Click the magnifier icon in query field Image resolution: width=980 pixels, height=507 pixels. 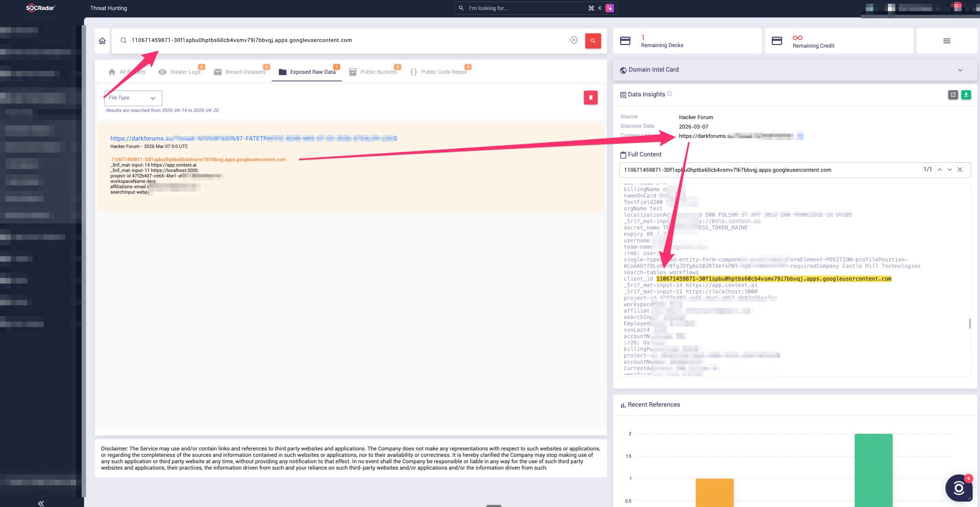[x=123, y=40]
